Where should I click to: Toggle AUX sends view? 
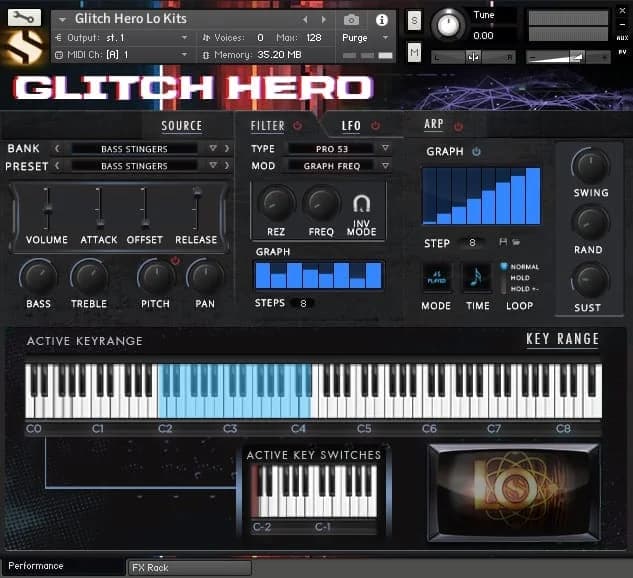[x=622, y=38]
